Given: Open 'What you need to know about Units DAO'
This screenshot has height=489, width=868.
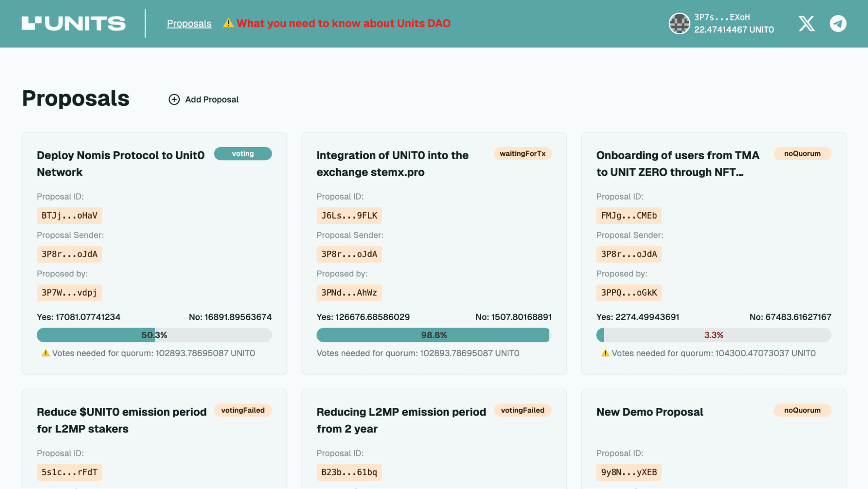Looking at the screenshot, I should point(343,23).
